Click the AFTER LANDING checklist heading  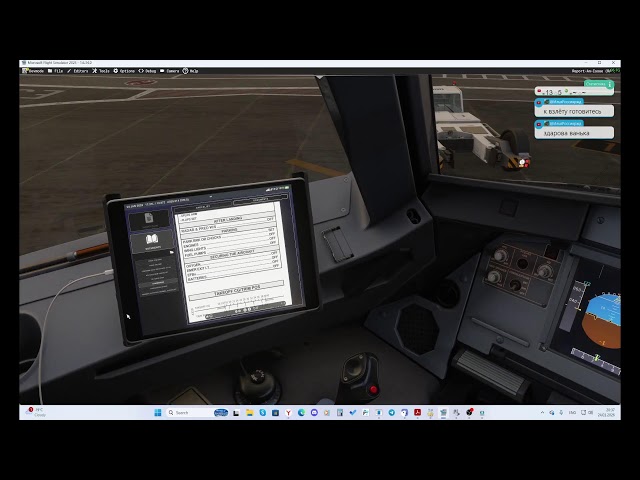coord(228,220)
